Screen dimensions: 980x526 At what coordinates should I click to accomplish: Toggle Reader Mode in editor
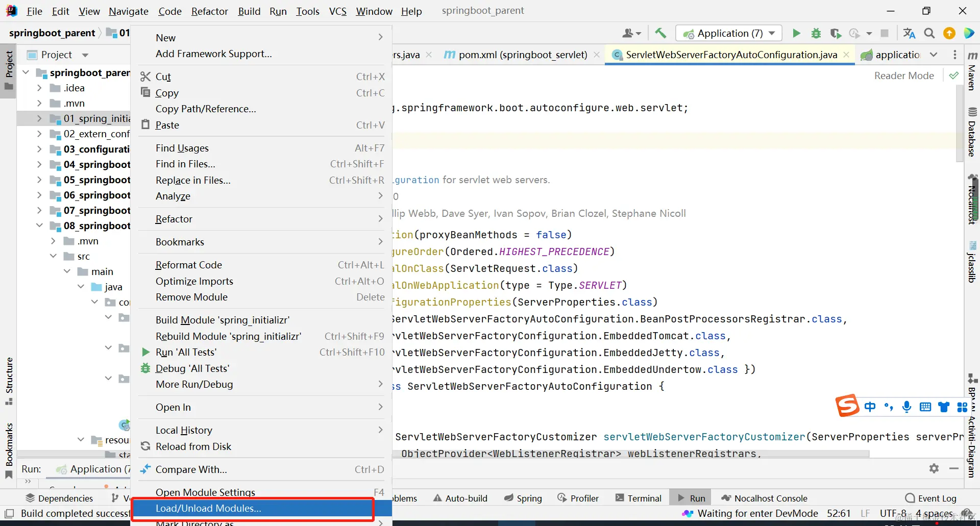pos(904,76)
